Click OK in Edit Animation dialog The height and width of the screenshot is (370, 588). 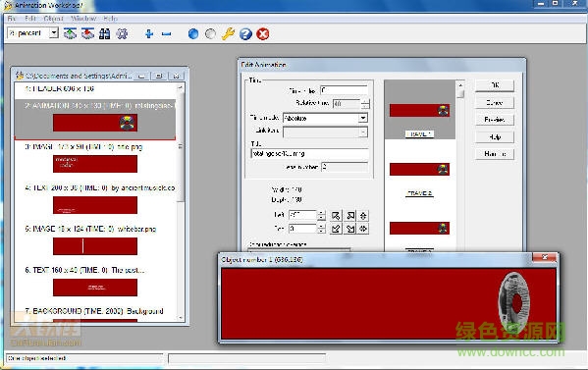point(494,85)
